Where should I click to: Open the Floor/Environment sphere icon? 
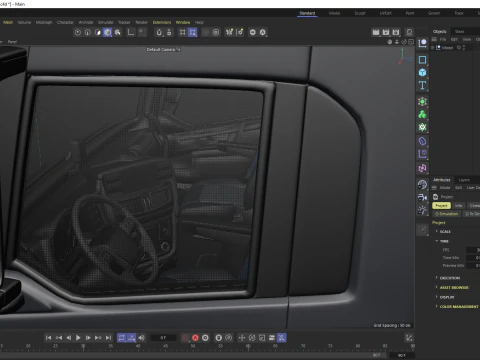click(x=422, y=184)
